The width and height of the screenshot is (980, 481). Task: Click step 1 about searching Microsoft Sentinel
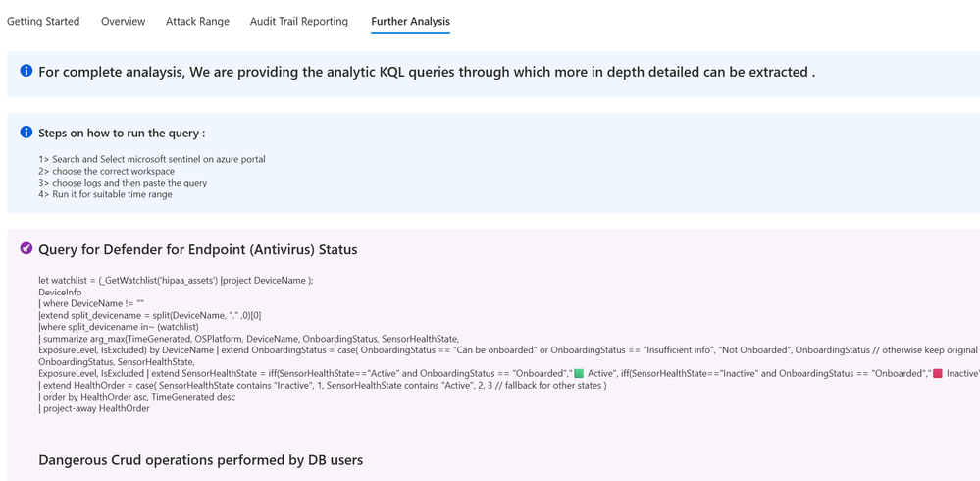152,159
